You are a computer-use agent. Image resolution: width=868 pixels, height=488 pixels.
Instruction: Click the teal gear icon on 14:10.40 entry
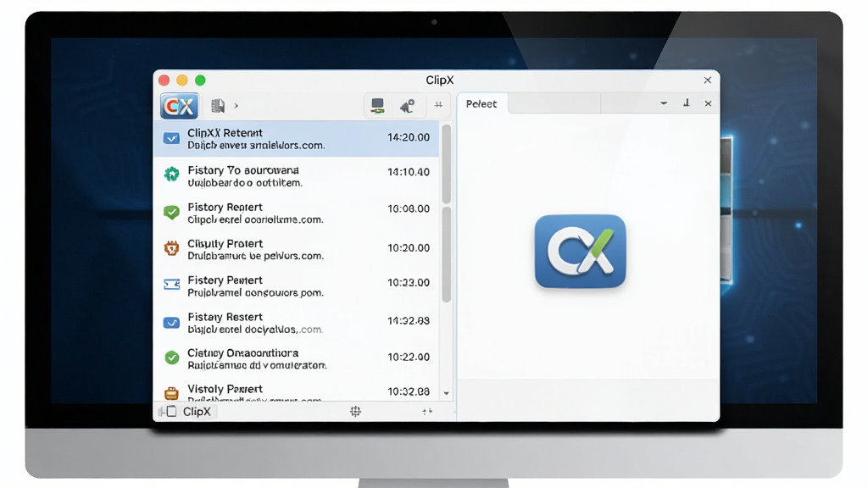tap(171, 175)
